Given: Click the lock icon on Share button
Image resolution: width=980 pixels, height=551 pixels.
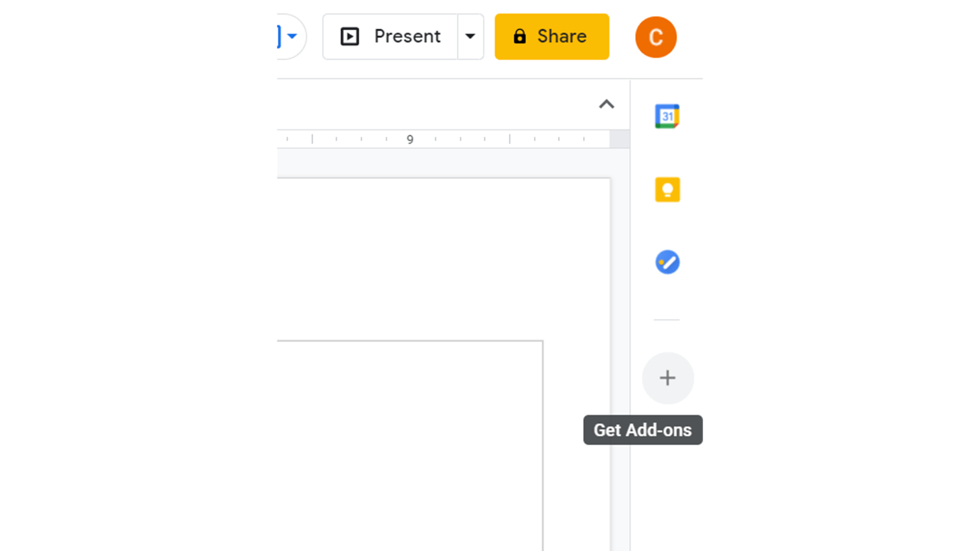Looking at the screenshot, I should [519, 37].
